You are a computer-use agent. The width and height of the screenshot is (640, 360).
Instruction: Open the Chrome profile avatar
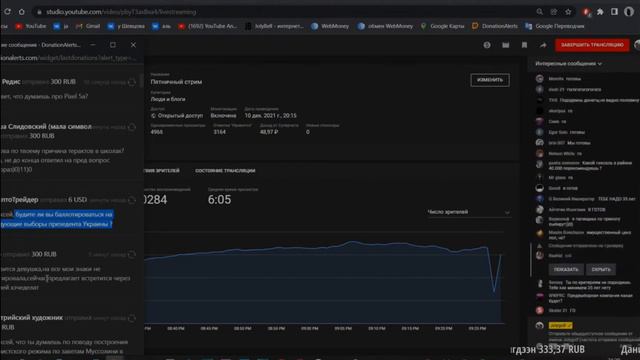(629, 12)
